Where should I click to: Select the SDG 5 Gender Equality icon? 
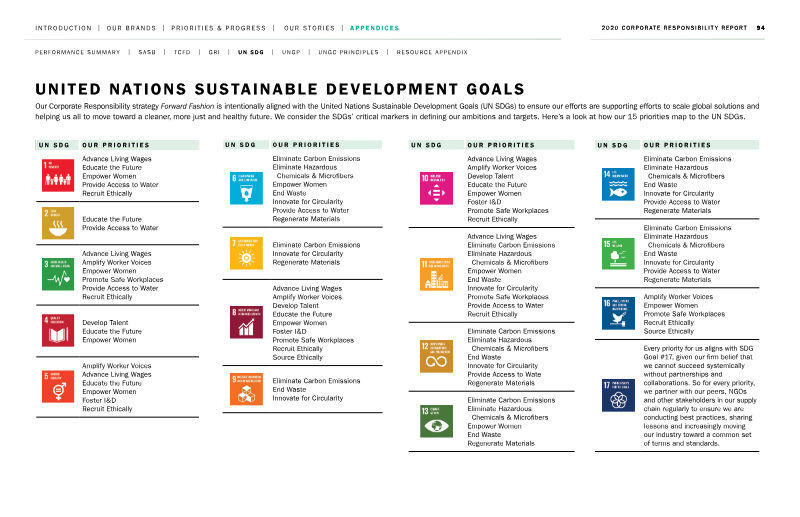point(58,386)
